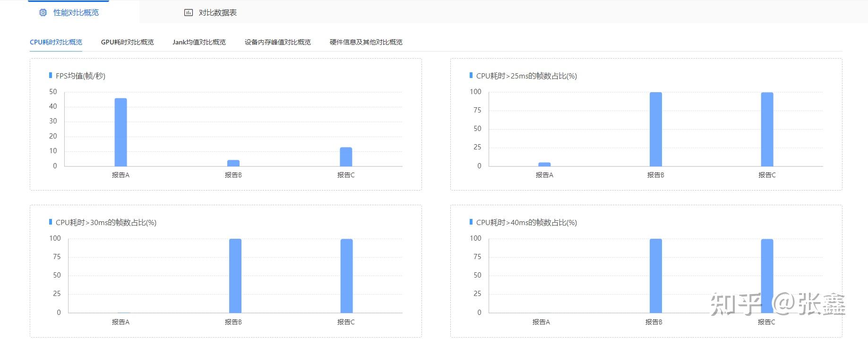
Task: Click the 75 y-axis value in CPU耗时>25ms chart
Action: pyautogui.click(x=477, y=110)
